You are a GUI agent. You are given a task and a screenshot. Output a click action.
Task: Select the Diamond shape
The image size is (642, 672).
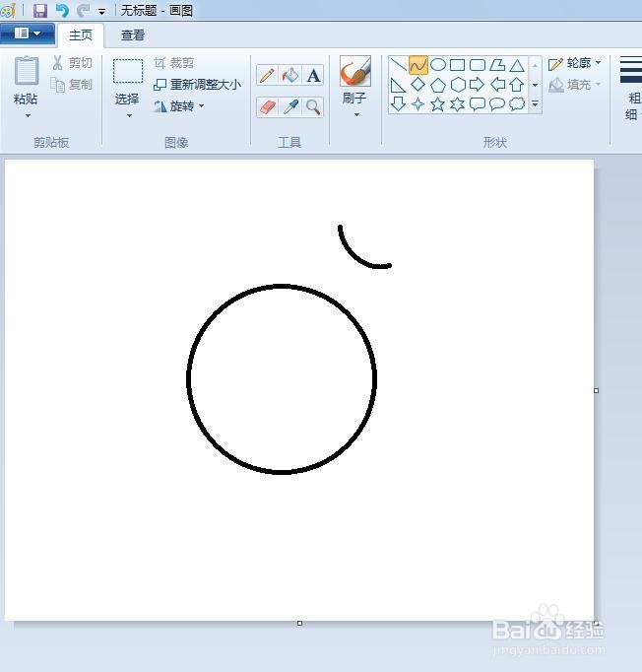point(418,85)
